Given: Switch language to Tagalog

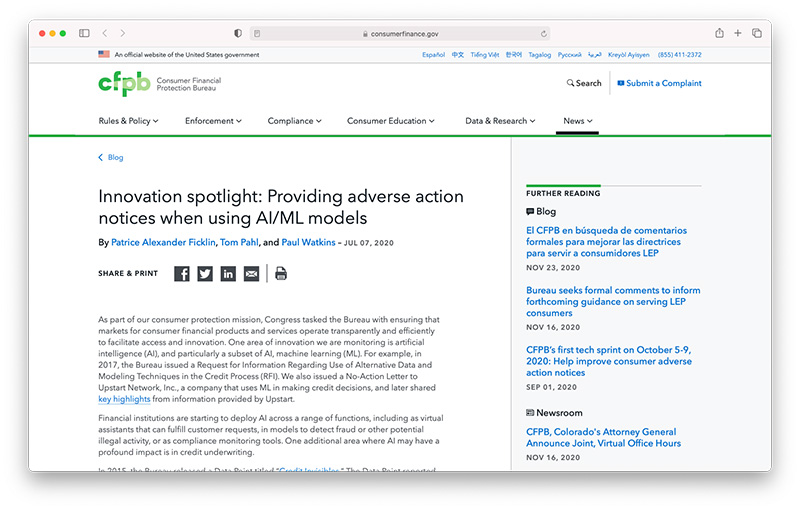Looking at the screenshot, I should [540, 55].
